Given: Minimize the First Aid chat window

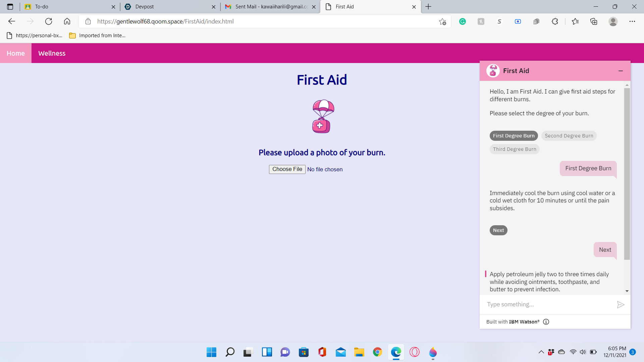Looking at the screenshot, I should coord(621,71).
